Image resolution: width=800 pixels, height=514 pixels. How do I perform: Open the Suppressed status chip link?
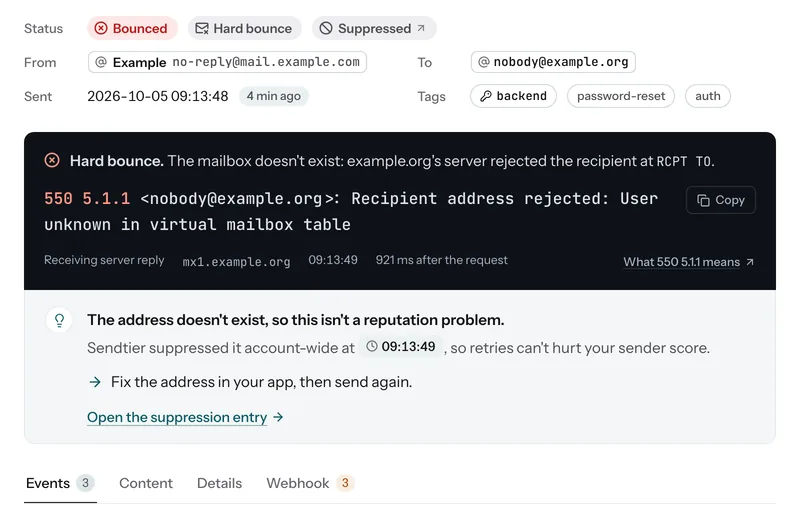pos(374,28)
